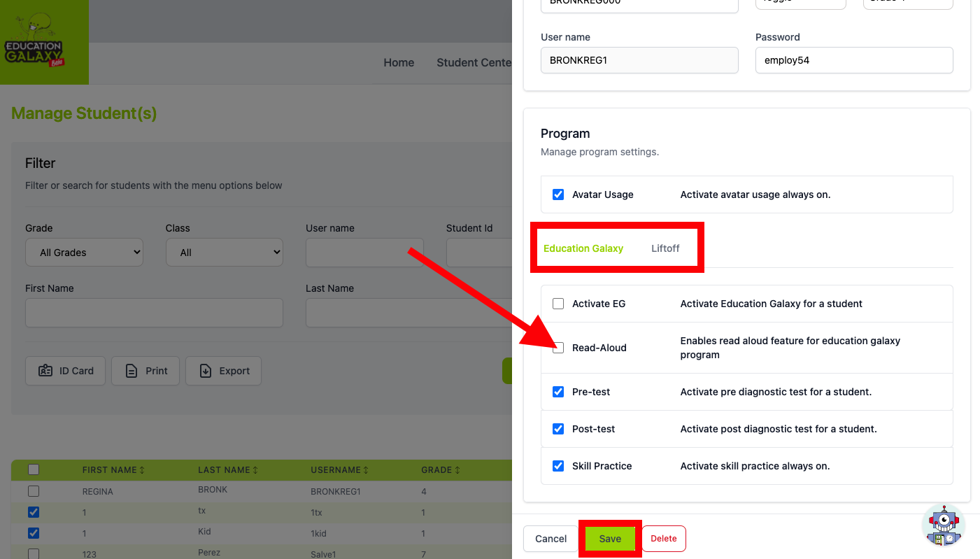Select the REGINA BRONK row checkbox
Viewport: 980px width, 559px height.
(34, 491)
